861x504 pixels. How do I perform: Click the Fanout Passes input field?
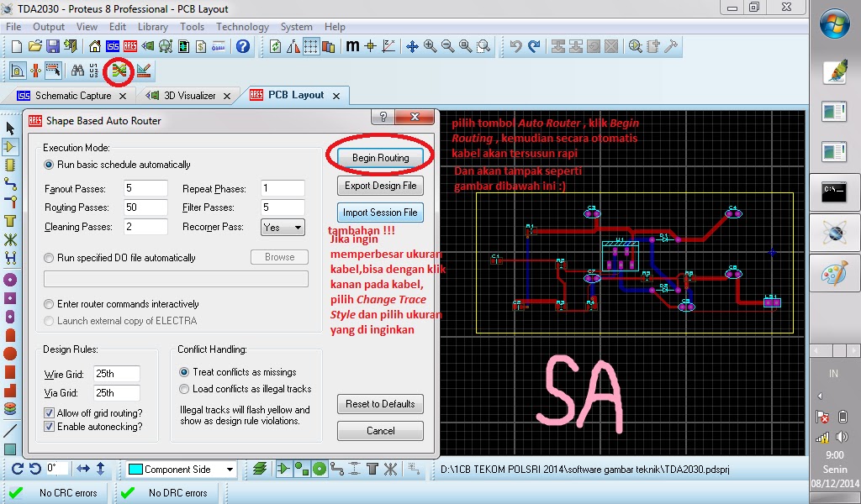tap(145, 189)
